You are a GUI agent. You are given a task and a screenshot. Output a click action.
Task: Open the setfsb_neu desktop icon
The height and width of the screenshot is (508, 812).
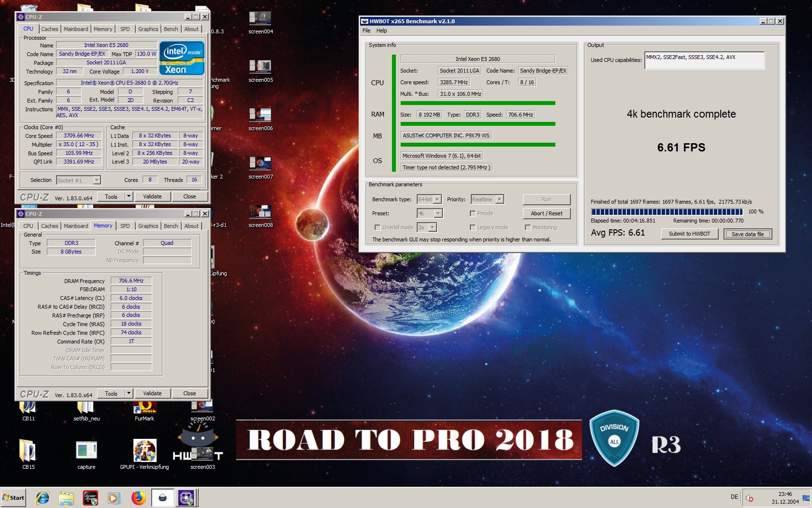coord(87,411)
